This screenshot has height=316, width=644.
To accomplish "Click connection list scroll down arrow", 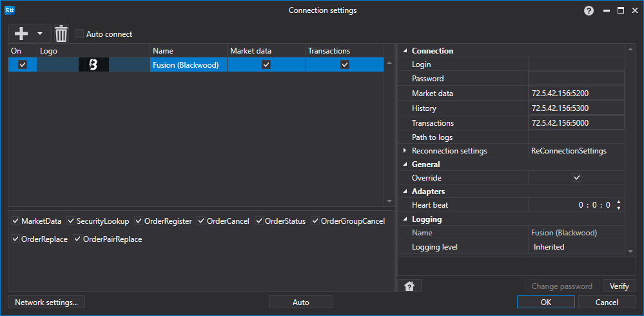I will coord(389,201).
